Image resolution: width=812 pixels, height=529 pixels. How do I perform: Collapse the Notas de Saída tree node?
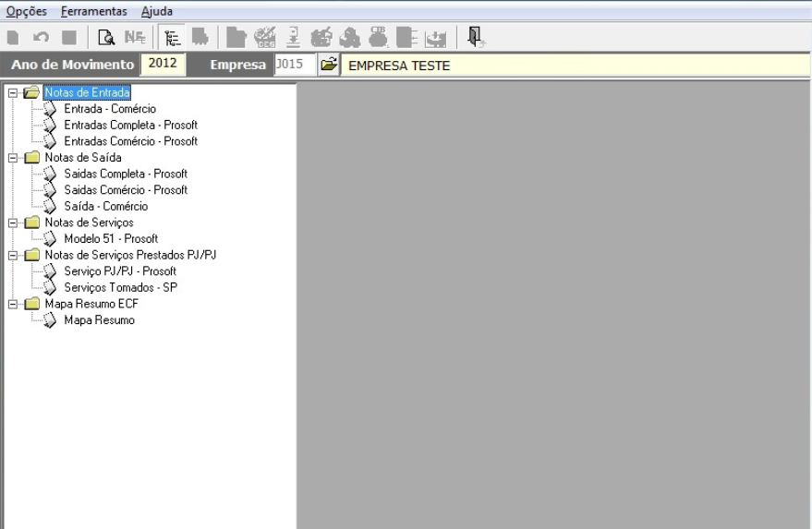(11, 158)
